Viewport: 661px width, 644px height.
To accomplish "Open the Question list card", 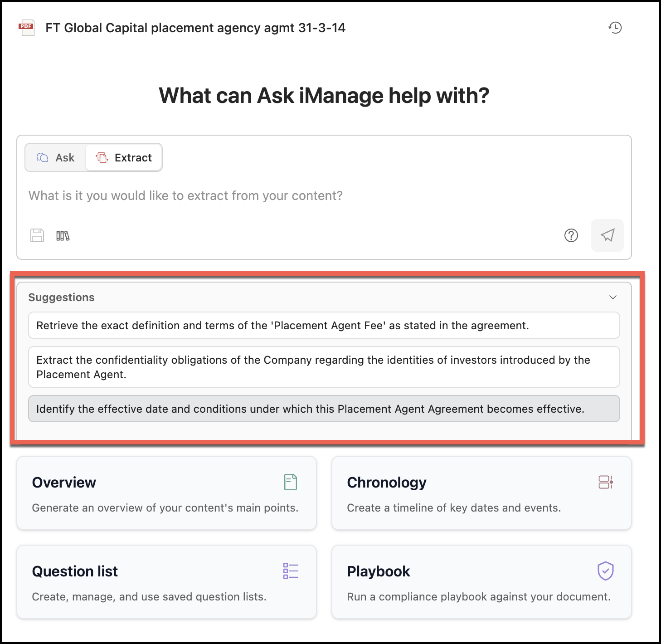I will (x=166, y=582).
